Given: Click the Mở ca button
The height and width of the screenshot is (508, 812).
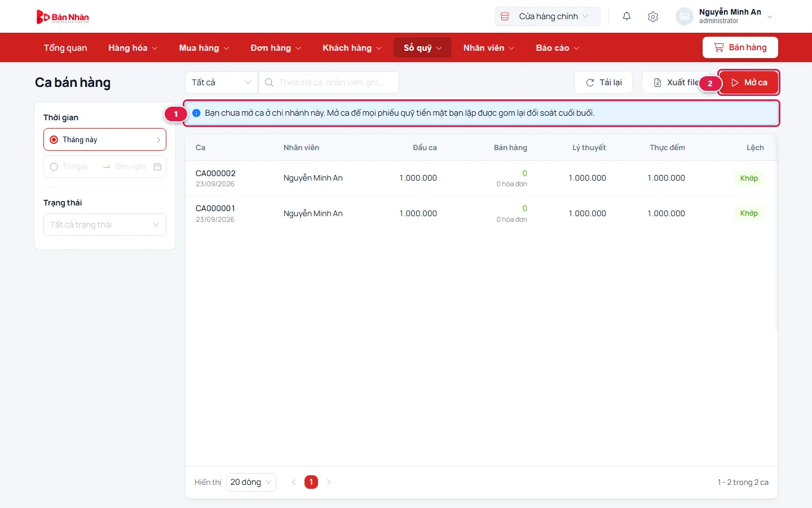Looking at the screenshot, I should pos(749,82).
